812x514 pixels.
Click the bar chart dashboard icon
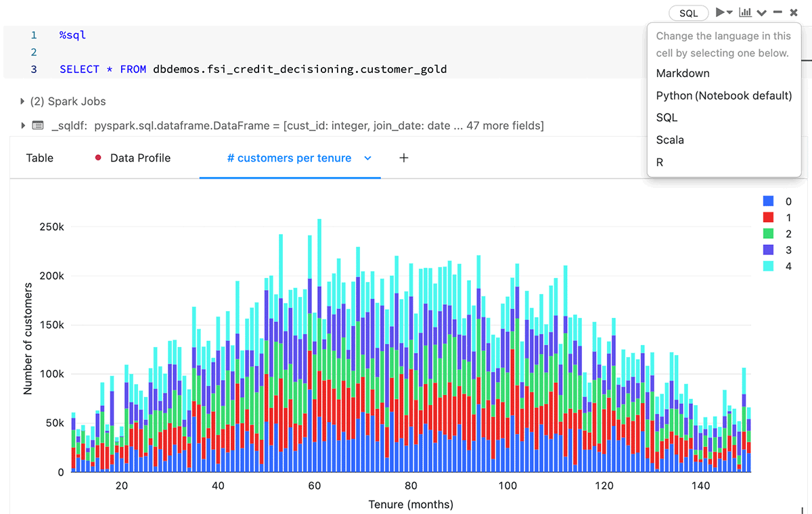pos(745,12)
